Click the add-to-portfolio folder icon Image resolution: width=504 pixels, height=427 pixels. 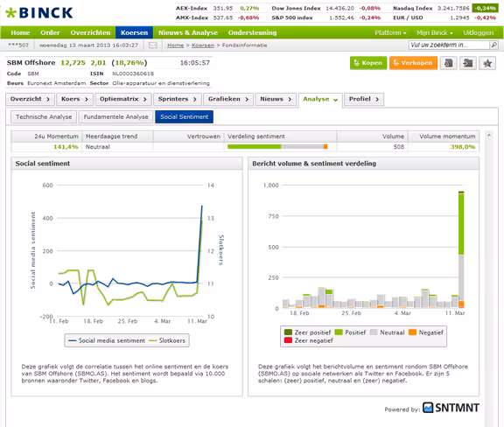click(x=468, y=63)
